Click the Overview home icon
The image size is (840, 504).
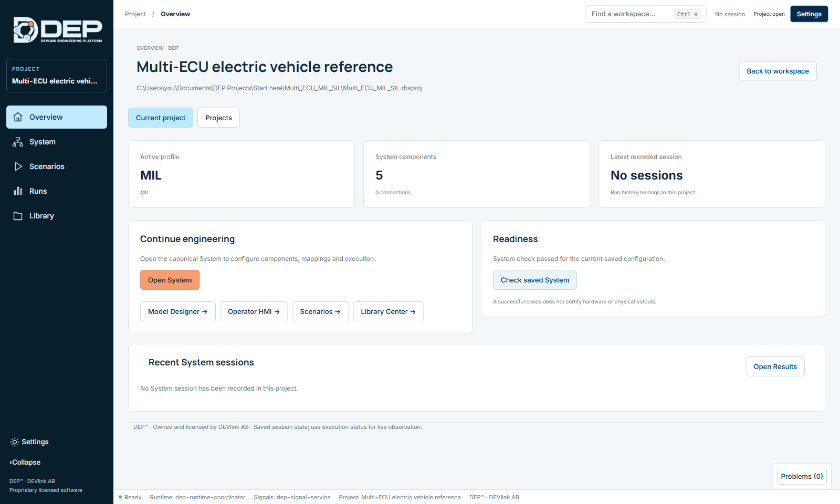click(18, 117)
